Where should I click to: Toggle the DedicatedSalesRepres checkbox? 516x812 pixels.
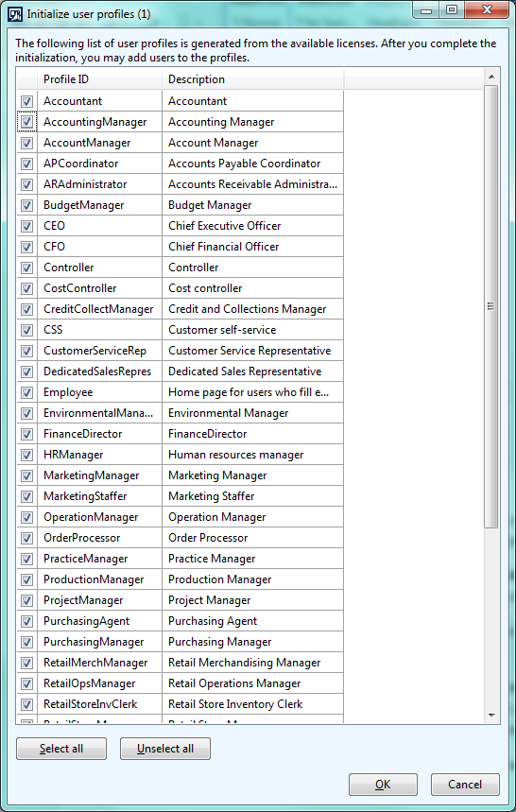click(26, 371)
